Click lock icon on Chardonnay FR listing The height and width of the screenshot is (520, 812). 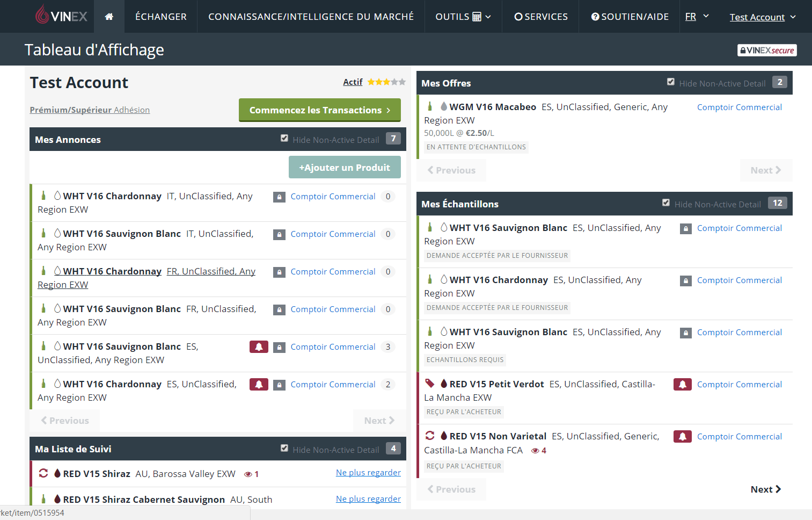(279, 272)
